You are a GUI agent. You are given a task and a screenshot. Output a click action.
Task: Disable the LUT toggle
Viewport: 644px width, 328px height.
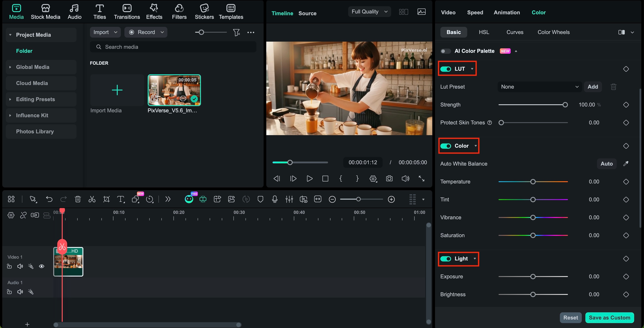pyautogui.click(x=446, y=68)
